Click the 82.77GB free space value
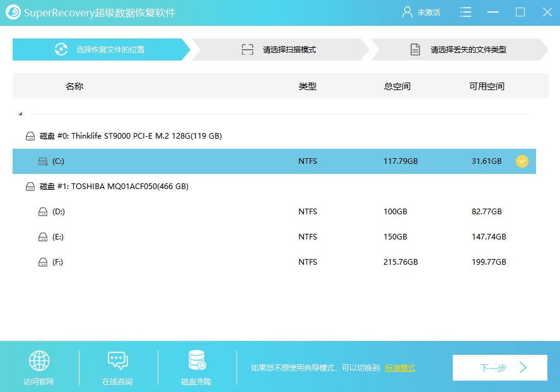Viewport: 560px width, 392px height. point(487,212)
